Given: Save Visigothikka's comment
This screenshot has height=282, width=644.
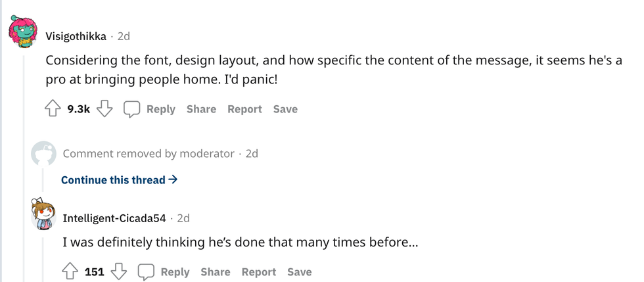Looking at the screenshot, I should 285,109.
